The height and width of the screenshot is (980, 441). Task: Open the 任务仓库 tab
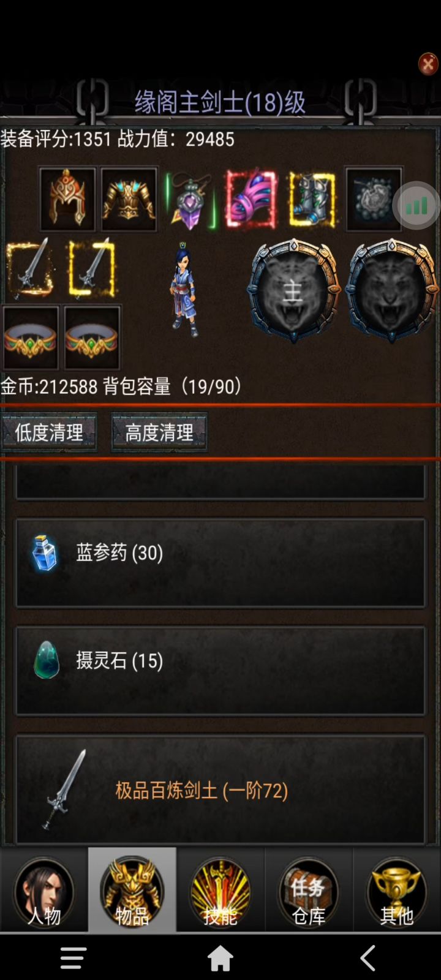click(309, 891)
